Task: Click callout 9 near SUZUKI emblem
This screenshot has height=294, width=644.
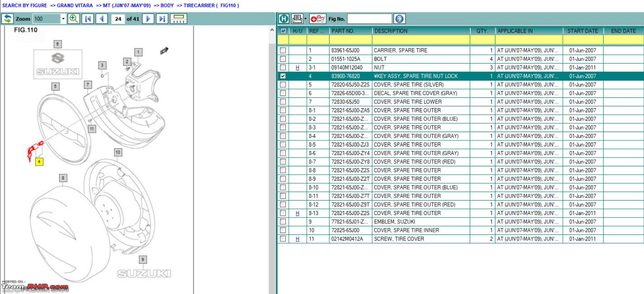Action: [x=143, y=259]
